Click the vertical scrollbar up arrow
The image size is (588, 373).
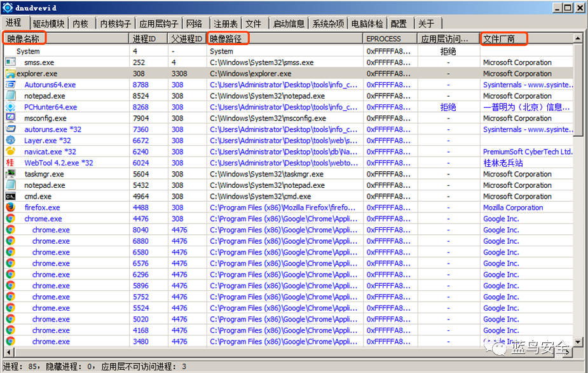pos(578,38)
